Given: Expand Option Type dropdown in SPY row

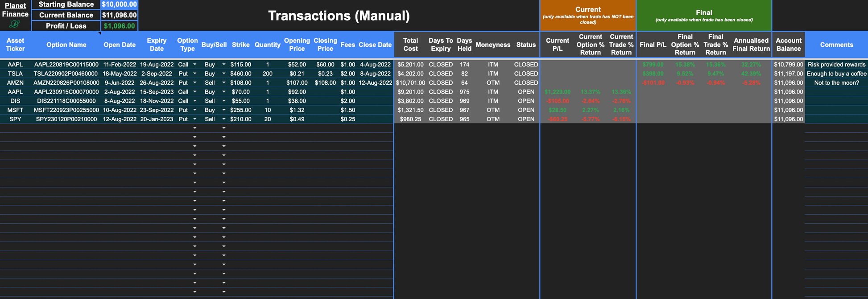Looking at the screenshot, I should 195,119.
